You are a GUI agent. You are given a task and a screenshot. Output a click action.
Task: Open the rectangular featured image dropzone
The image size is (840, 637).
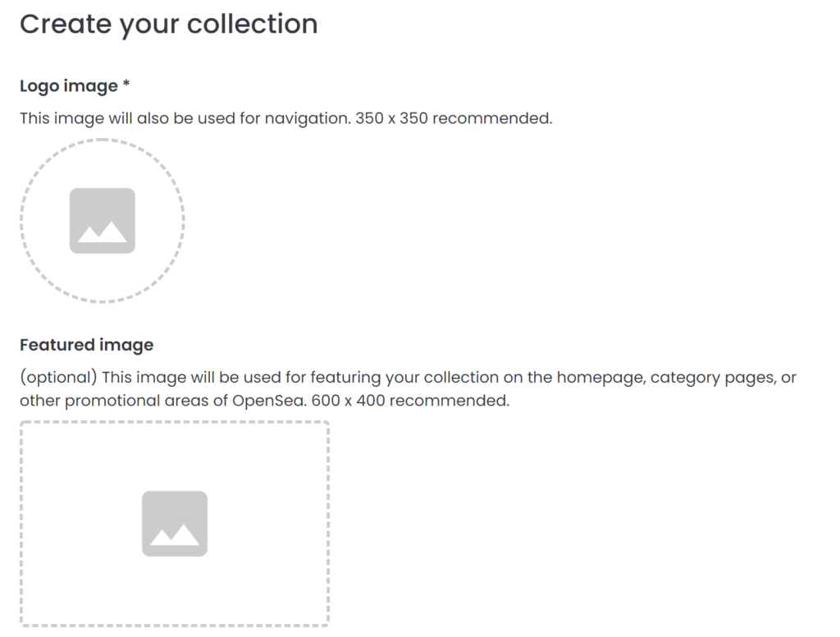tap(175, 524)
